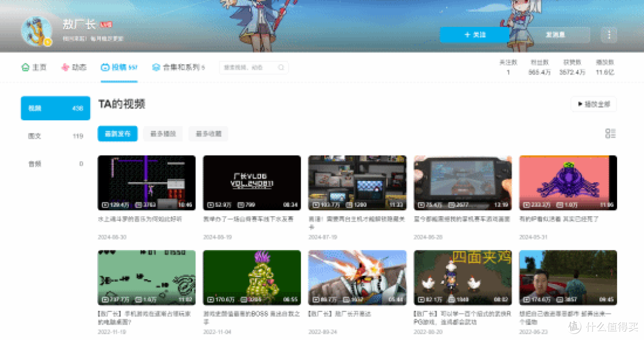
Task: Open the Contra game video thumbnail
Action: tap(147, 183)
